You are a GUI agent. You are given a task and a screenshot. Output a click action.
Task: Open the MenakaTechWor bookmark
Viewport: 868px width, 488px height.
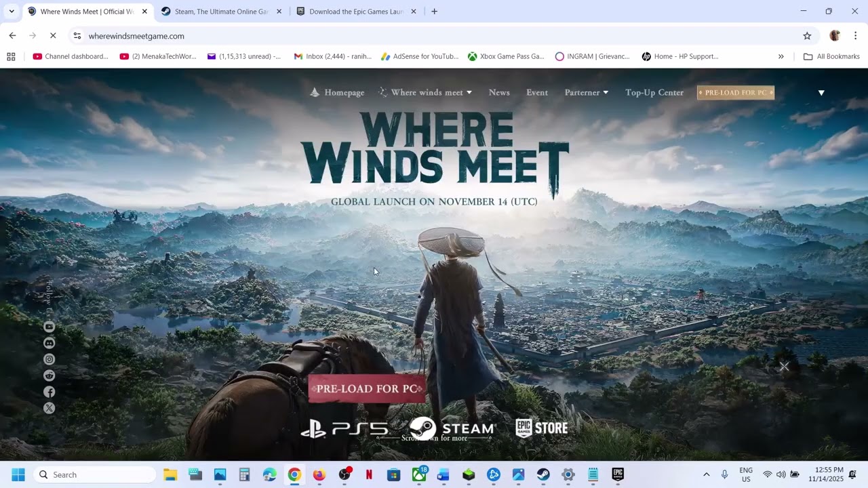click(158, 56)
